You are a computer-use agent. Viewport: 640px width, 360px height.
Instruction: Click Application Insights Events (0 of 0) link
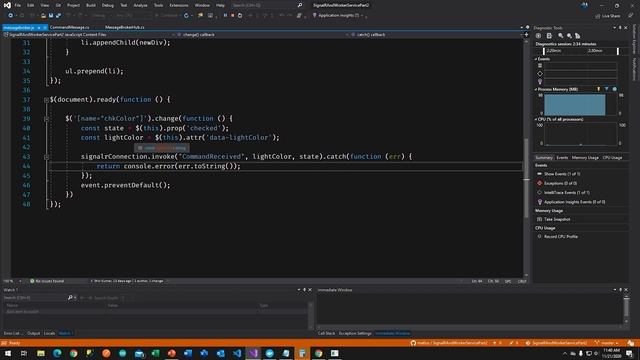(575, 202)
